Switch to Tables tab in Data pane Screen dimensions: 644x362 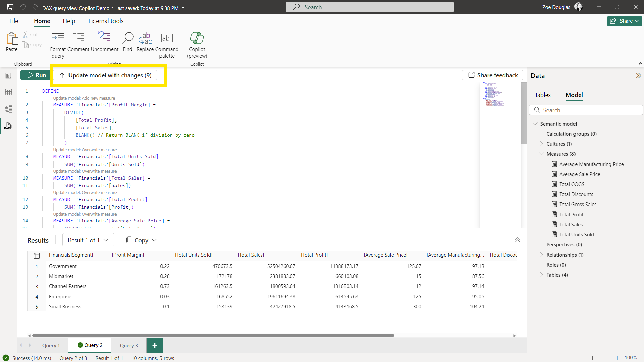543,95
